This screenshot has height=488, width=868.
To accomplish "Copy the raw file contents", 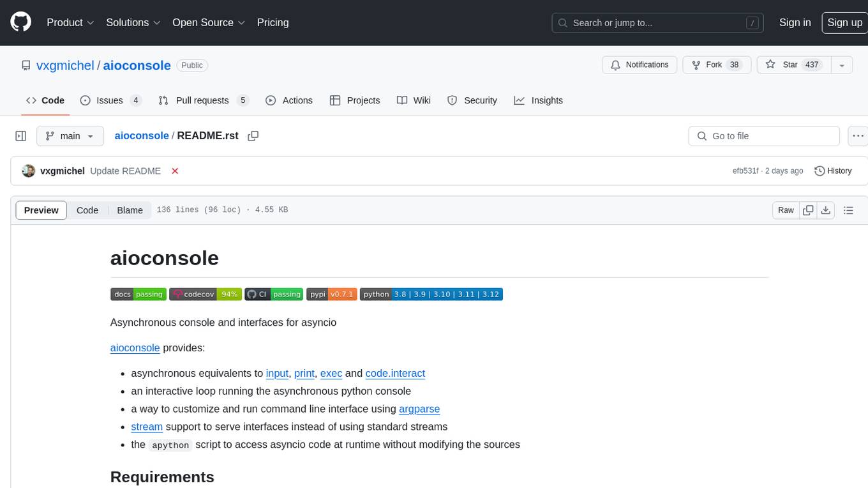I will (809, 210).
